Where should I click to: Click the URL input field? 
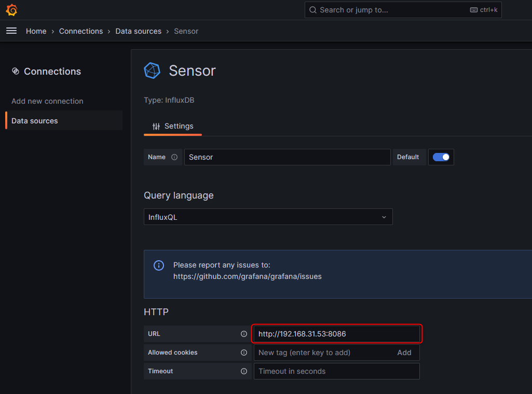(x=336, y=334)
